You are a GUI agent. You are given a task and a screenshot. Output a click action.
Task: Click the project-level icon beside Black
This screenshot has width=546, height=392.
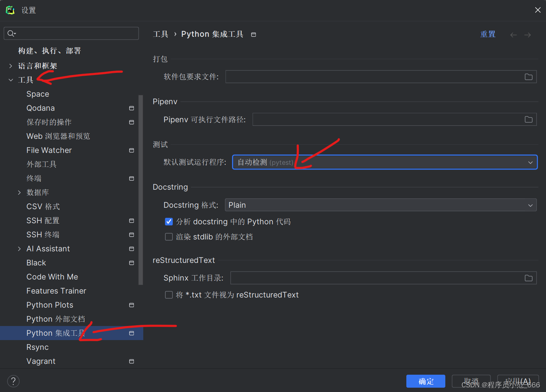[x=131, y=263]
